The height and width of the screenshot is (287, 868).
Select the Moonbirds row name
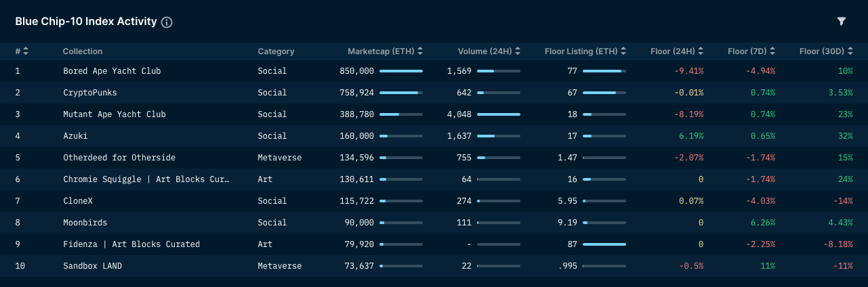click(x=85, y=223)
